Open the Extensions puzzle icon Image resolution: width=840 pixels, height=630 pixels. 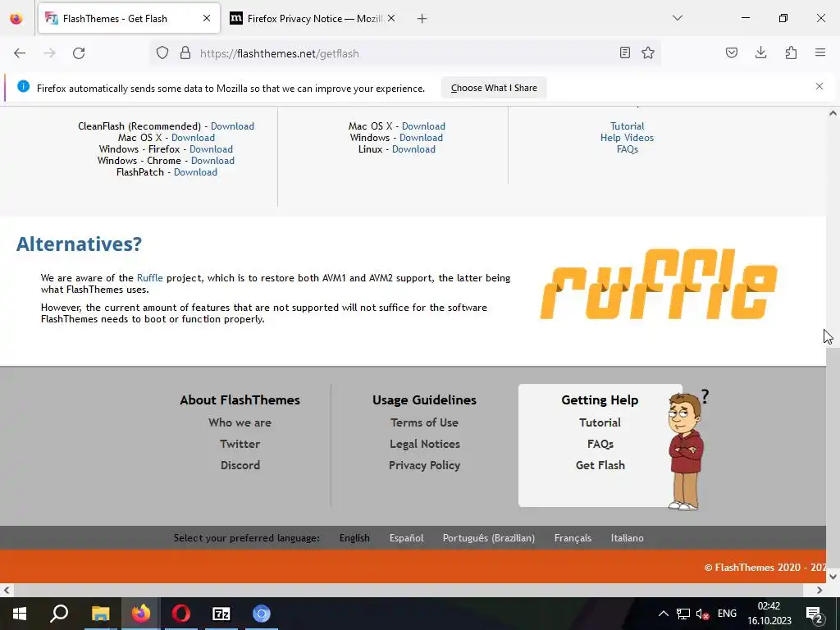pyautogui.click(x=791, y=52)
